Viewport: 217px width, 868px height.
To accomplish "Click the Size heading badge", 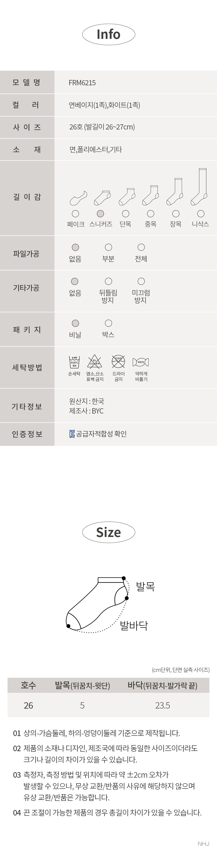I will (108, 532).
